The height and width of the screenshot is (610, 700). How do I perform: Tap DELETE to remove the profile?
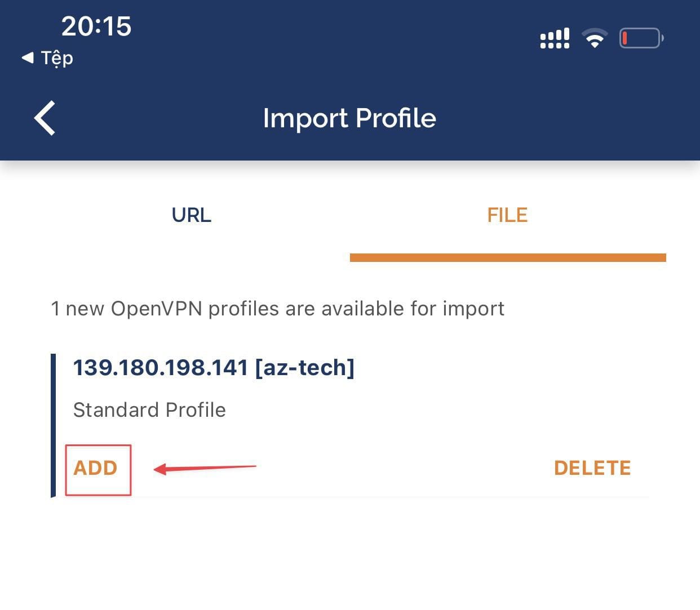click(592, 468)
